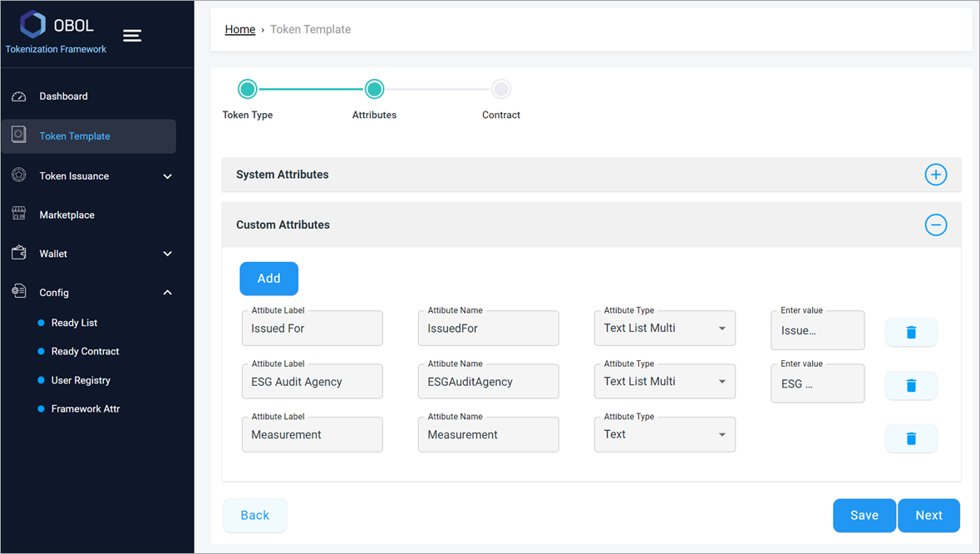This screenshot has height=554, width=980.
Task: Delete the Measurement attribute row
Action: pyautogui.click(x=911, y=438)
